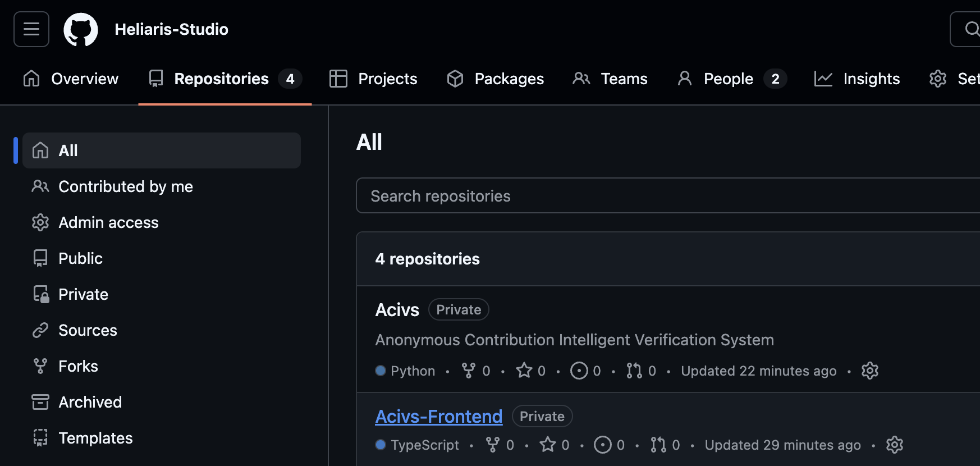Click the Settings gear tab icon
980x466 pixels.
click(x=938, y=79)
